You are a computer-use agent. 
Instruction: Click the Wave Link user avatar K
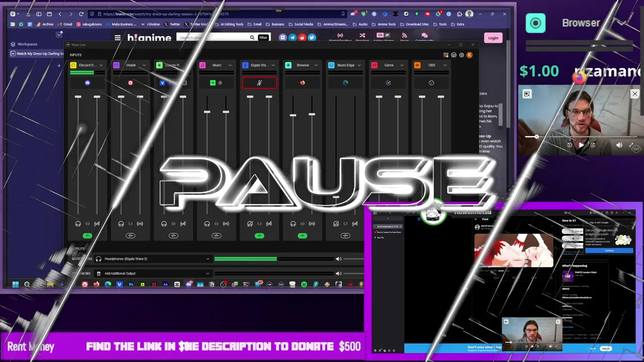469,55
